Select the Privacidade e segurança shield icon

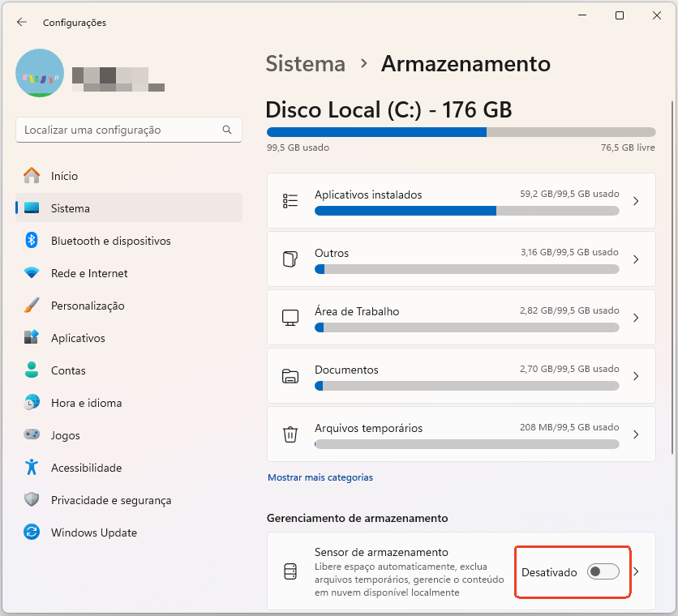(x=30, y=500)
